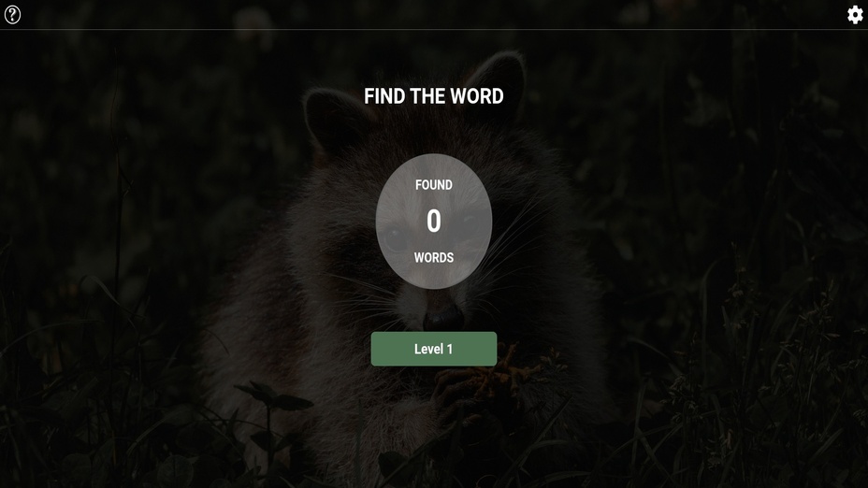Click the Found 0 Words circle

(433, 222)
